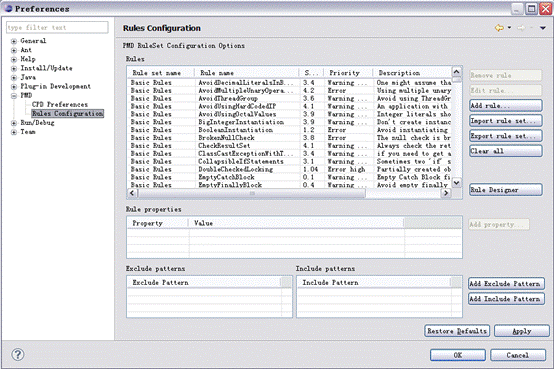Click the horizontal scrollbar thumb in rules table
554x369 pixels.
(252, 193)
